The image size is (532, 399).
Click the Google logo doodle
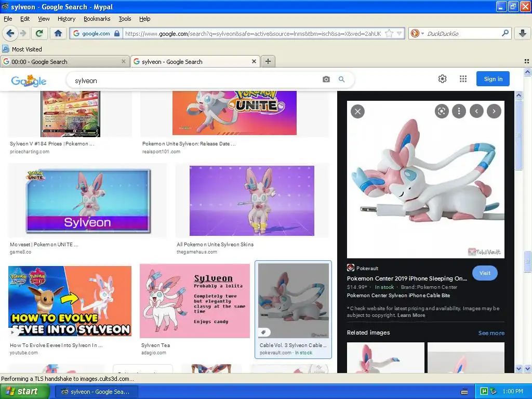[x=29, y=81]
